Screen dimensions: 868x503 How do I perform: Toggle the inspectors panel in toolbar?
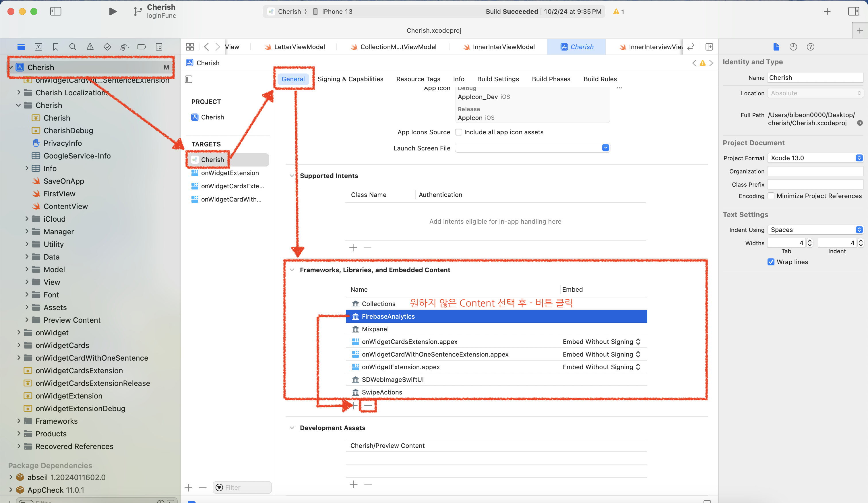854,11
